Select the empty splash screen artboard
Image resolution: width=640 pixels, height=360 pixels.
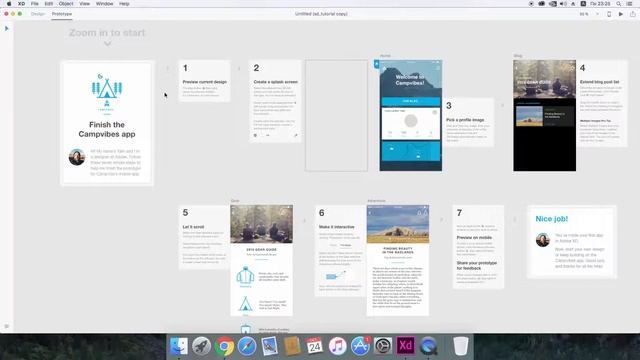point(336,116)
